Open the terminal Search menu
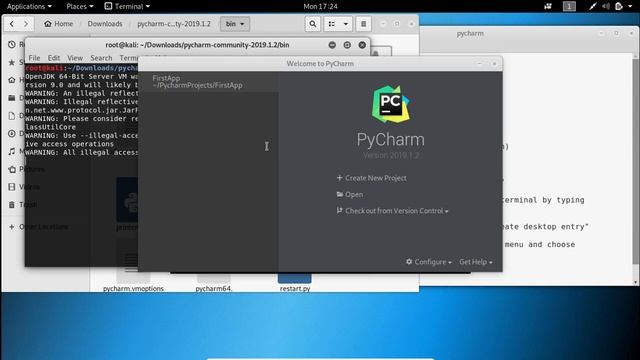The image size is (640, 360). [101, 58]
